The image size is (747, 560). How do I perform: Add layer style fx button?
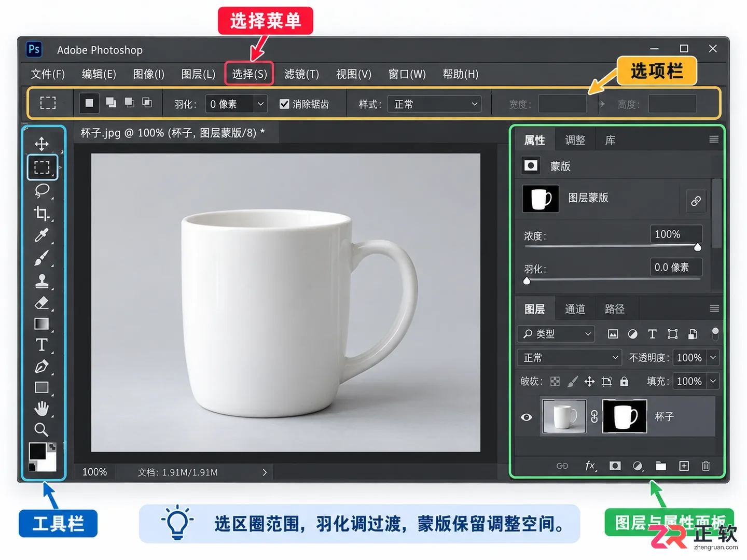(x=591, y=466)
